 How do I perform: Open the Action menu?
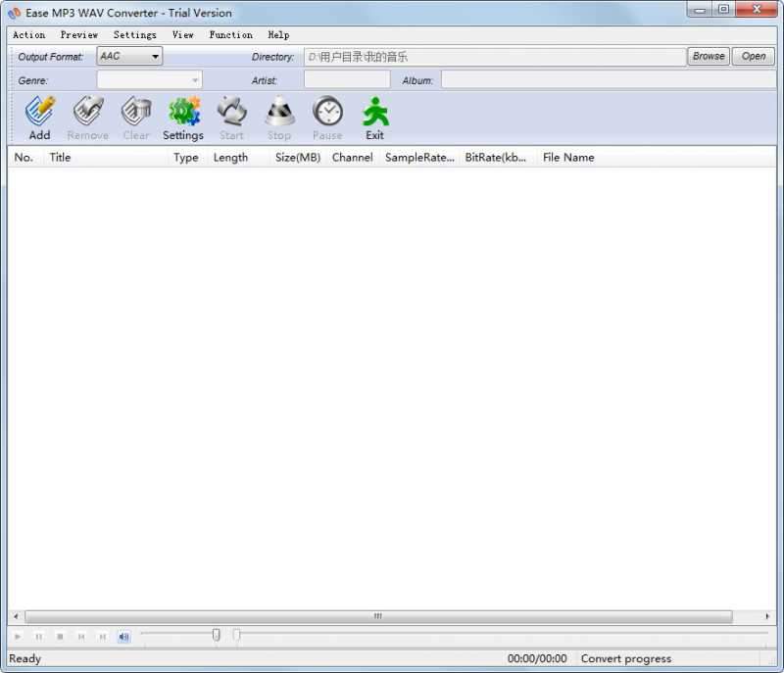coord(28,34)
